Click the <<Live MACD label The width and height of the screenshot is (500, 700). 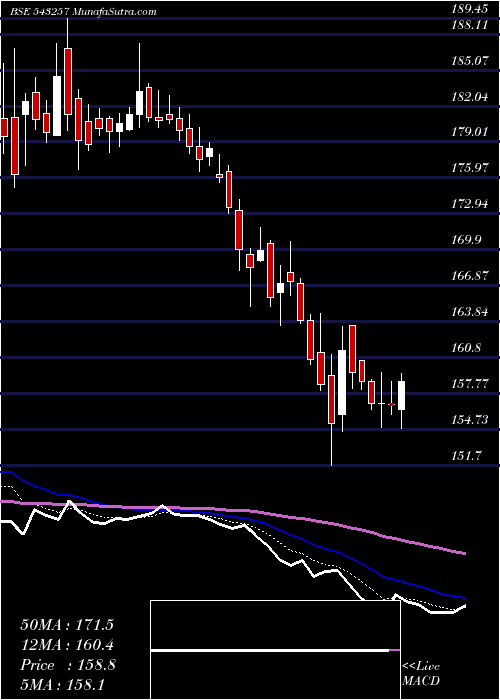click(x=421, y=674)
